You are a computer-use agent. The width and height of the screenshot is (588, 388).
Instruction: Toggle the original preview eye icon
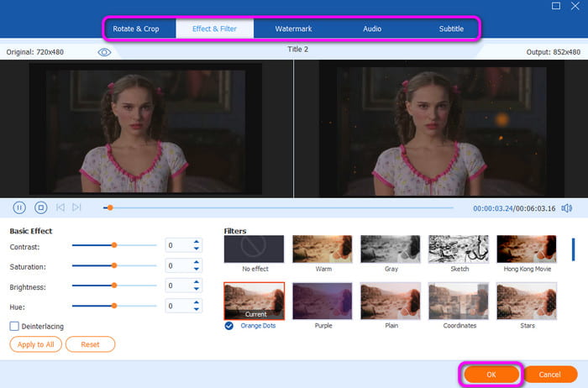pos(104,52)
